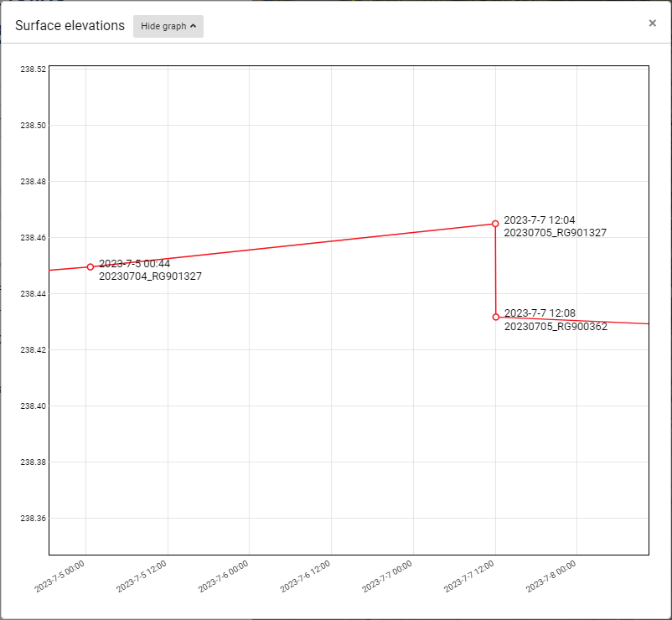The width and height of the screenshot is (672, 620).
Task: Click the 2023-7-5 12:00 x-axis label
Action: coord(142,576)
